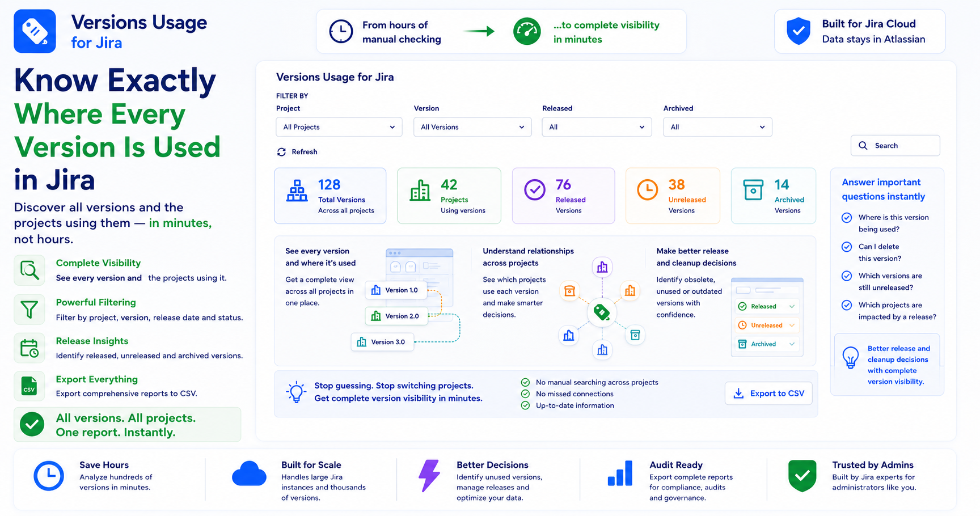The width and height of the screenshot is (980, 516).
Task: Click the Archived teal box icon
Action: pyautogui.click(x=753, y=190)
